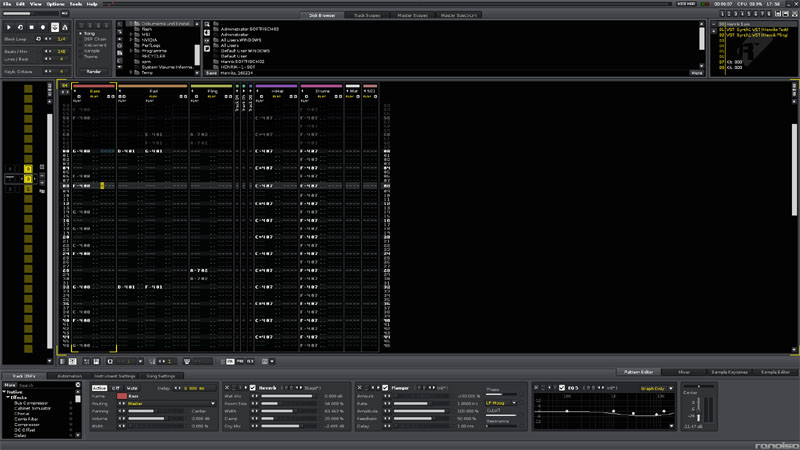Stop playback with the Stop button
This screenshot has height=450, width=800.
32,27
